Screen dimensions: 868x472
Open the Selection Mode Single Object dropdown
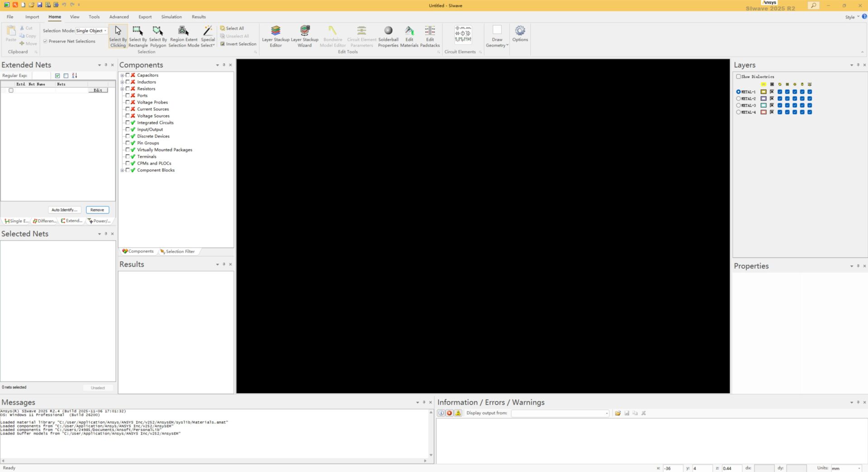pos(91,31)
